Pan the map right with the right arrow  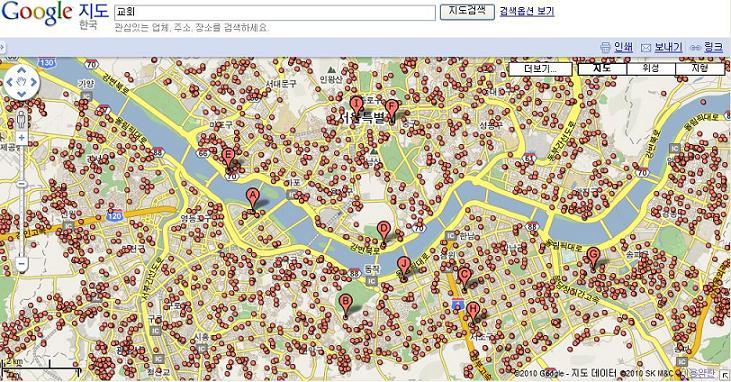click(33, 82)
